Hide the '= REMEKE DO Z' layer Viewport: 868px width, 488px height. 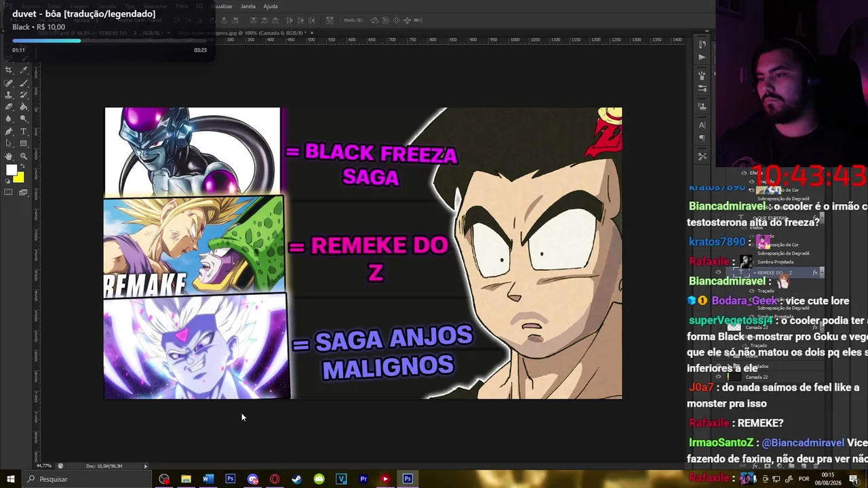pyautogui.click(x=719, y=272)
